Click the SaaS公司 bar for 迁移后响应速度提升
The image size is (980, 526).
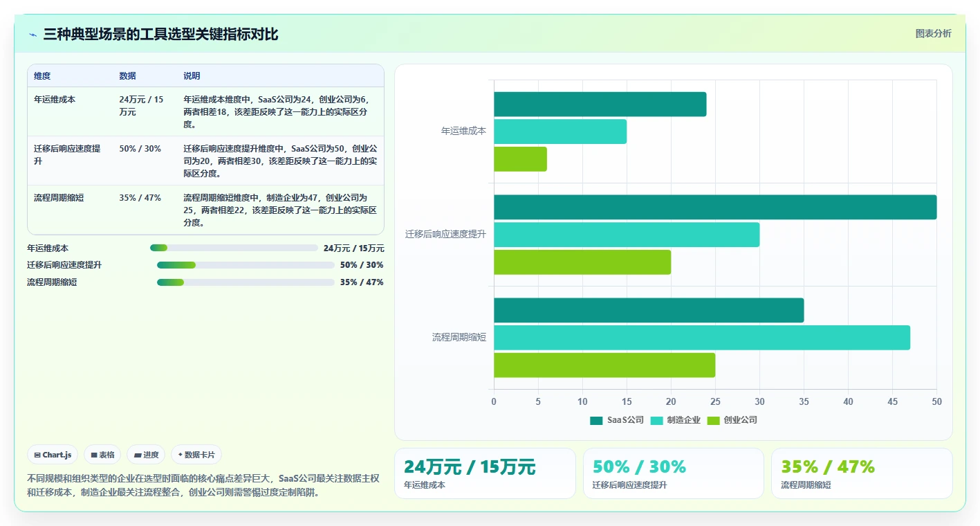point(715,207)
